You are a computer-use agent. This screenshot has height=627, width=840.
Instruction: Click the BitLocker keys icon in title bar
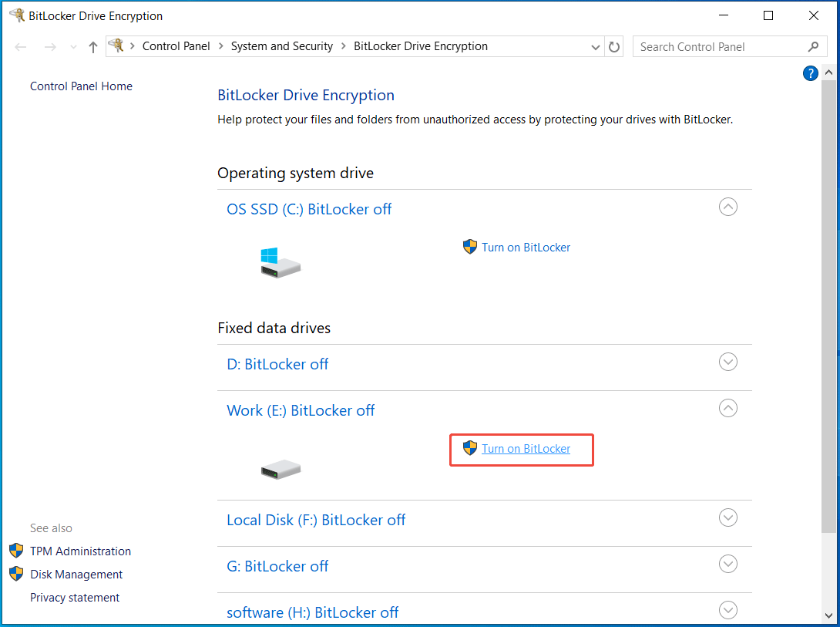point(17,15)
